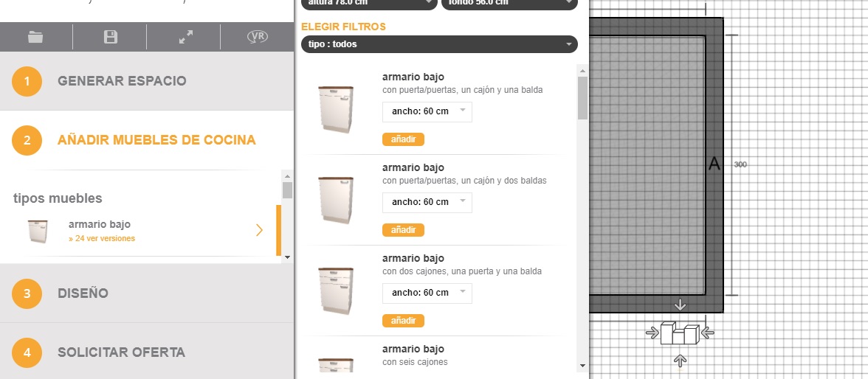The image size is (868, 379).
Task: Open ancho dropdown for two-drawer cabinet
Action: (x=427, y=293)
